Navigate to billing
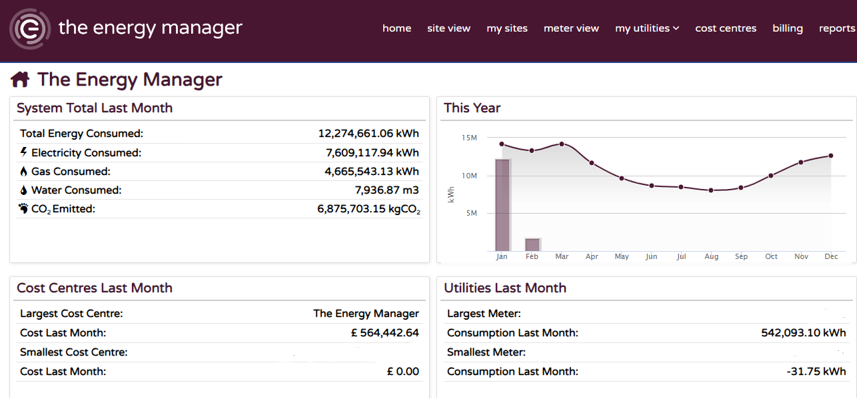857x398 pixels. [x=788, y=28]
